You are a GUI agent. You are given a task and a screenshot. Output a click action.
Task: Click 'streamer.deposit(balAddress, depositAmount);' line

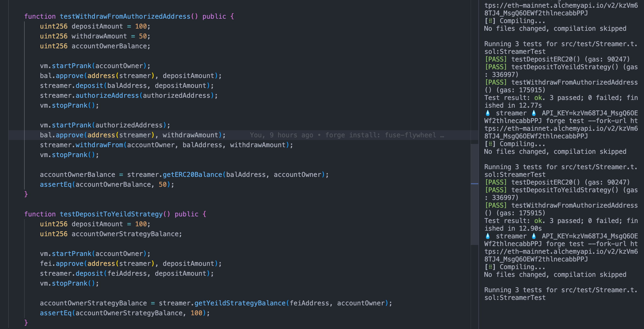pos(127,86)
